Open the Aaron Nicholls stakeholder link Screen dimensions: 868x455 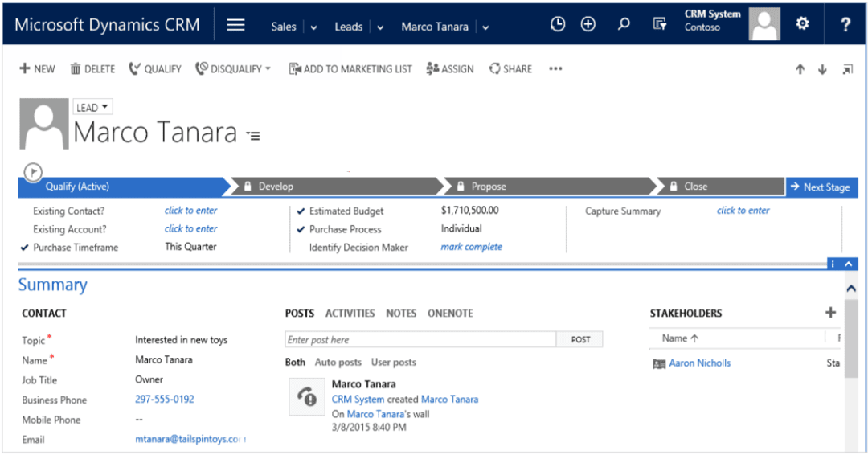coord(700,363)
